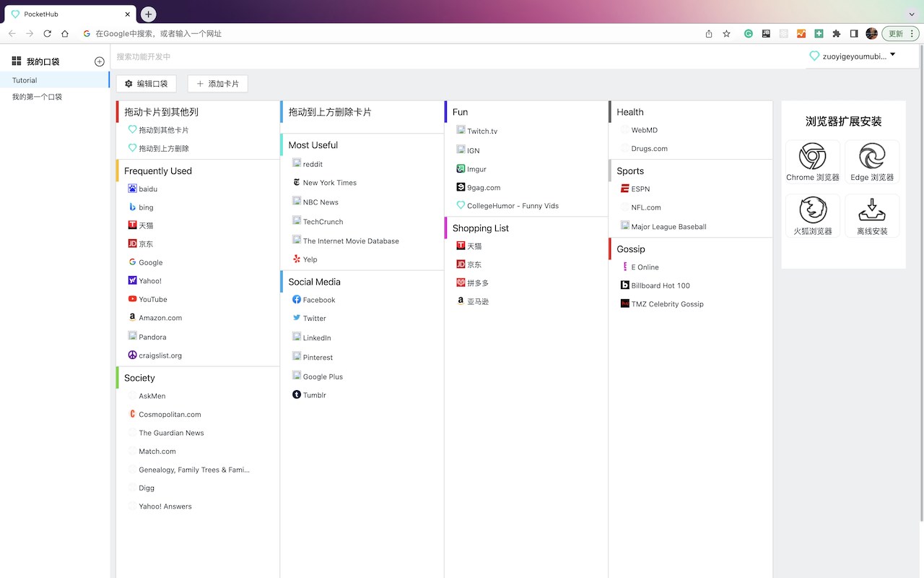Click the Amazon.com icon
This screenshot has width=924, height=578.
coord(132,317)
